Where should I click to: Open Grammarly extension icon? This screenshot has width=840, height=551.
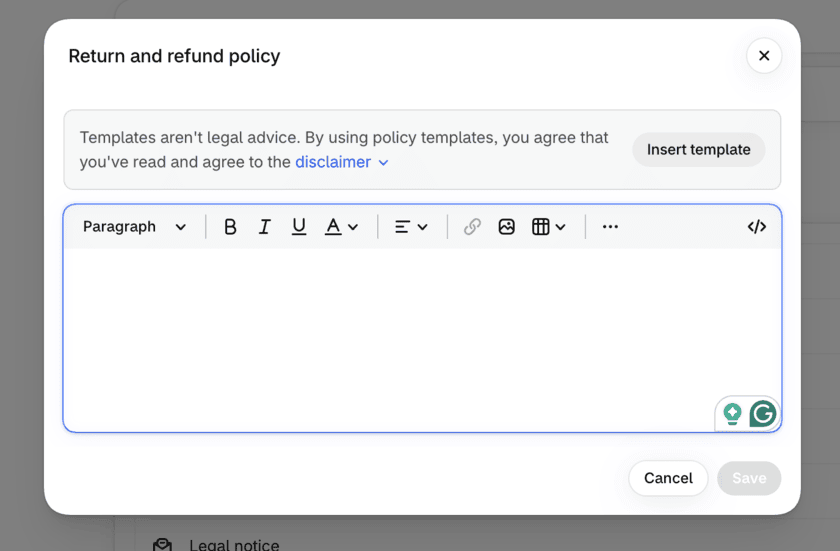coord(763,414)
